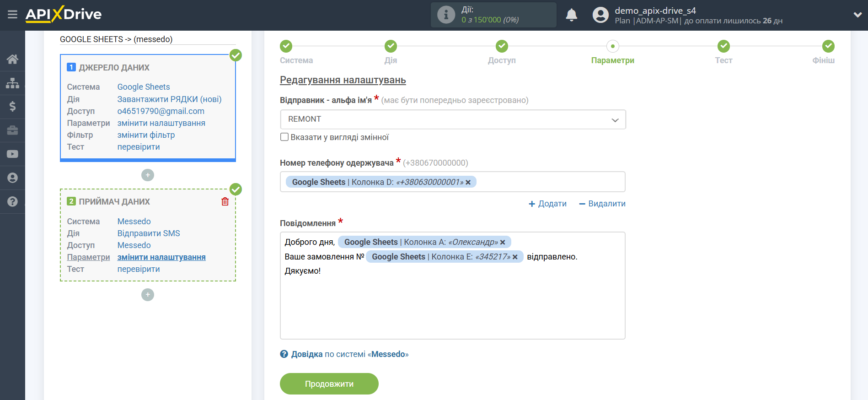Click the Видалити link
The width and height of the screenshot is (868, 400).
602,204
